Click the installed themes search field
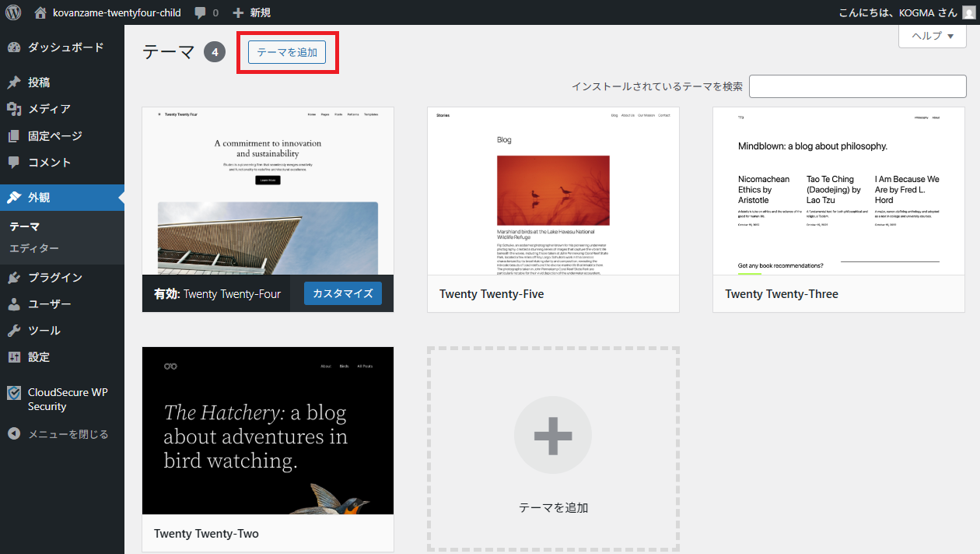The height and width of the screenshot is (554, 980). (x=857, y=86)
